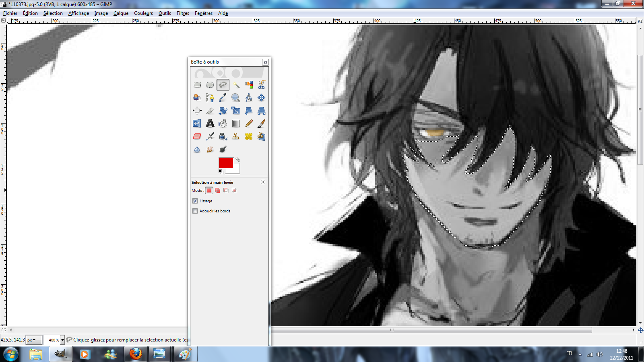
Task: Open Firefox from the taskbar
Action: [136, 354]
